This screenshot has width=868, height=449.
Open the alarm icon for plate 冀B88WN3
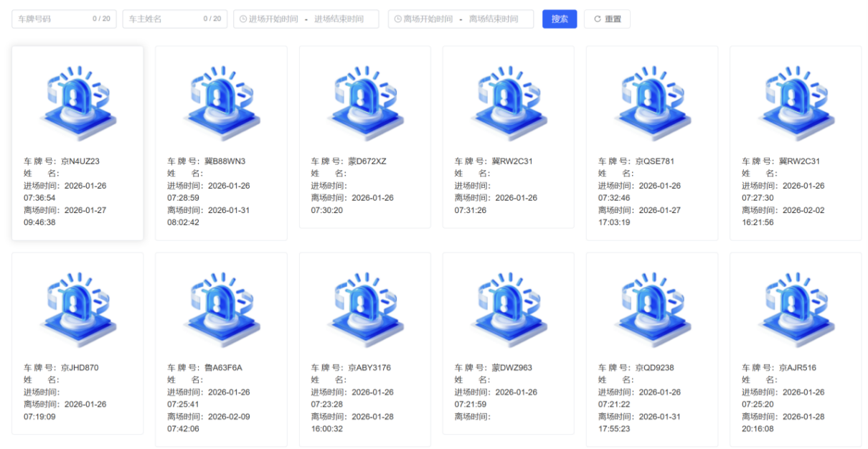point(221,103)
